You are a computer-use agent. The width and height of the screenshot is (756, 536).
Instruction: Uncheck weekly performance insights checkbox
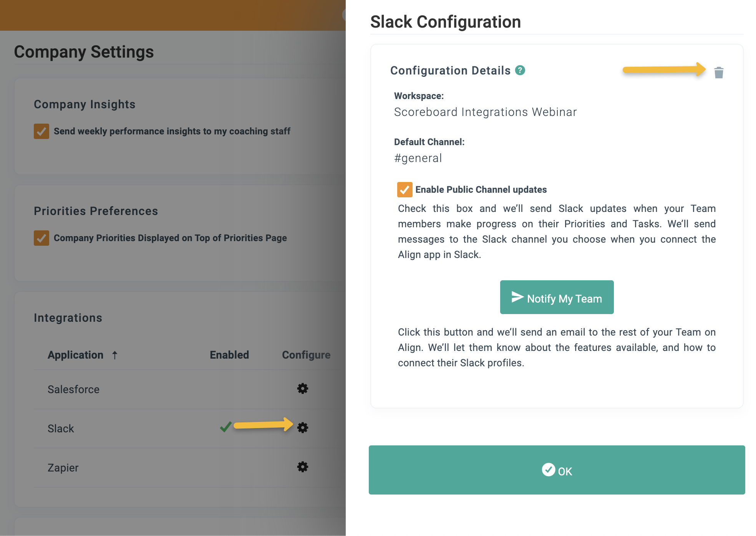[x=41, y=131]
